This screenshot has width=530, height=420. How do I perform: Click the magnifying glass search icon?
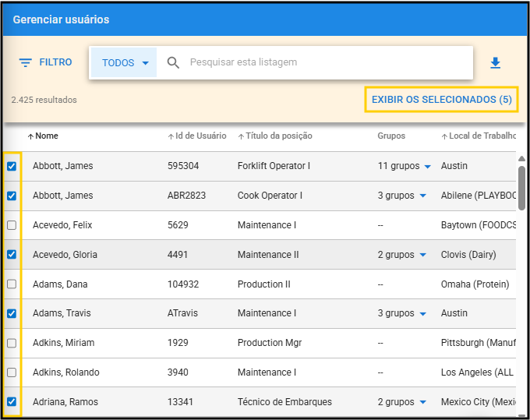click(173, 62)
